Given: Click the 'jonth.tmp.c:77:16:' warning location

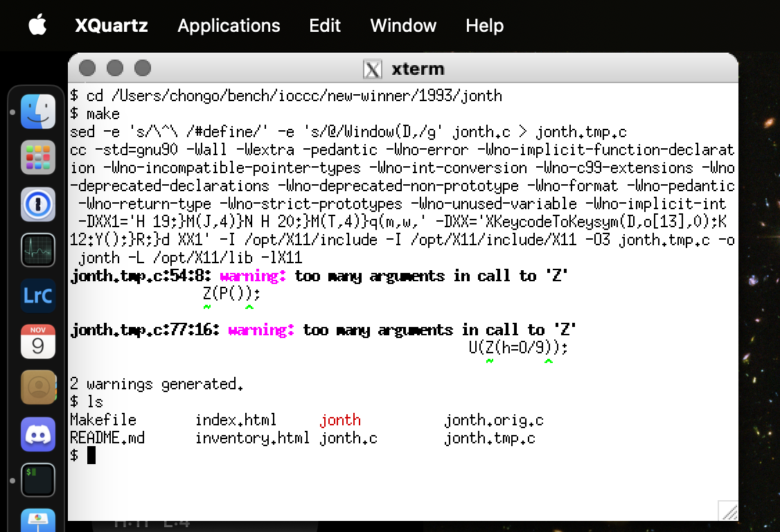Looking at the screenshot, I should tap(145, 330).
